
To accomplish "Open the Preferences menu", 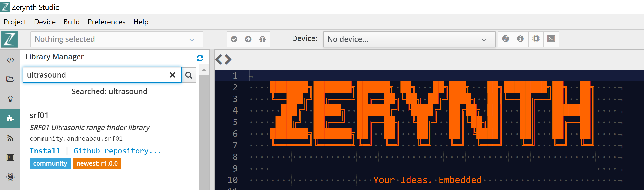I will pos(106,22).
